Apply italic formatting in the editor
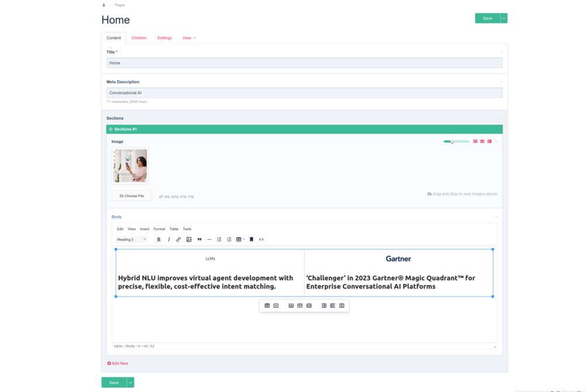This screenshot has height=392, width=585. (169, 239)
